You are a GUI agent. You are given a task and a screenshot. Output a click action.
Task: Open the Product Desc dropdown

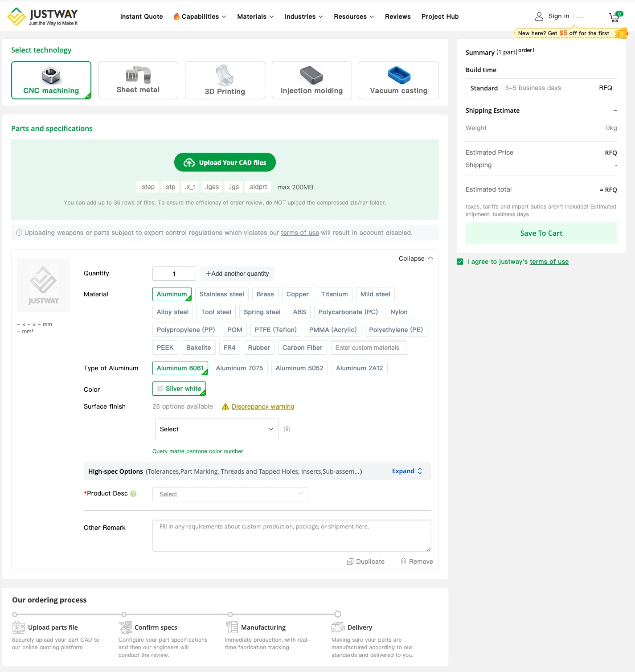230,494
